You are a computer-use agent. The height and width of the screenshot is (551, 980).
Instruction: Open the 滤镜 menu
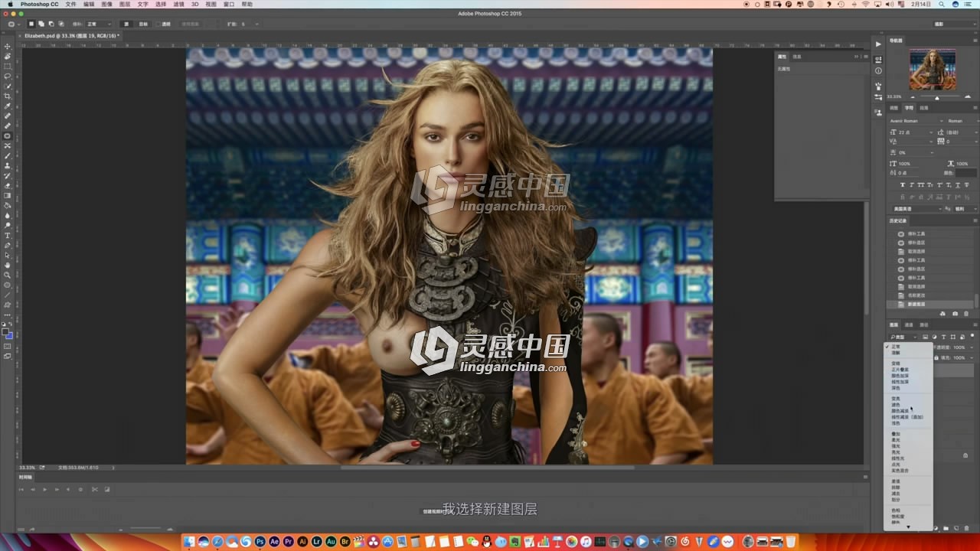(x=178, y=4)
